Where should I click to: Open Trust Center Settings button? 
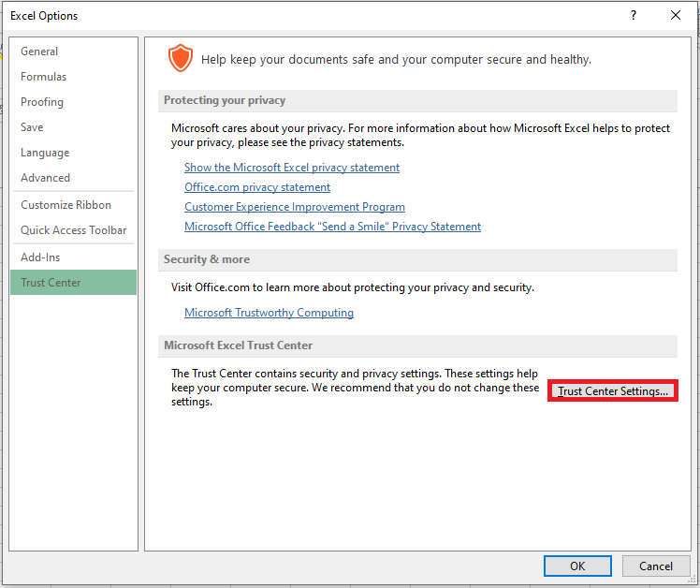tap(613, 391)
